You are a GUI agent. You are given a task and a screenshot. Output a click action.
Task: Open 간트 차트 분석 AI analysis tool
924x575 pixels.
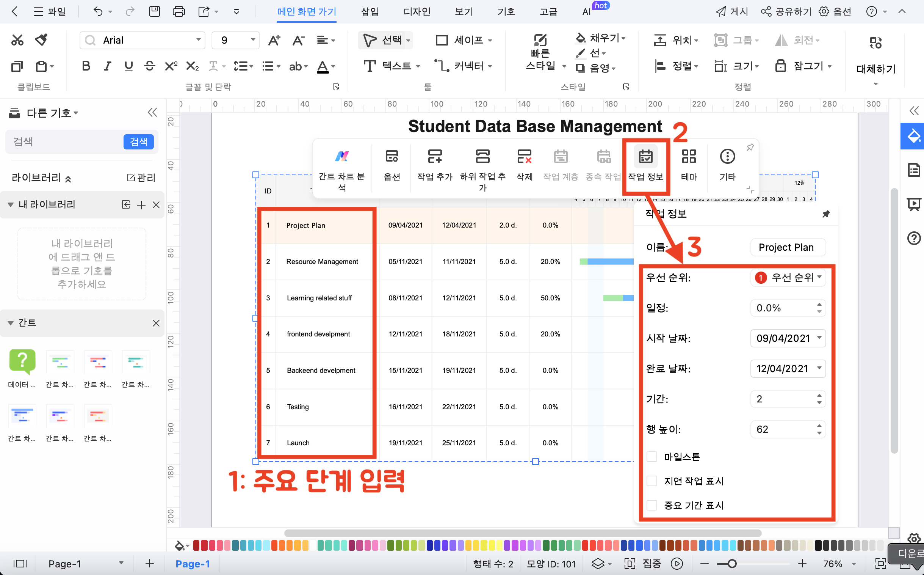pyautogui.click(x=341, y=168)
